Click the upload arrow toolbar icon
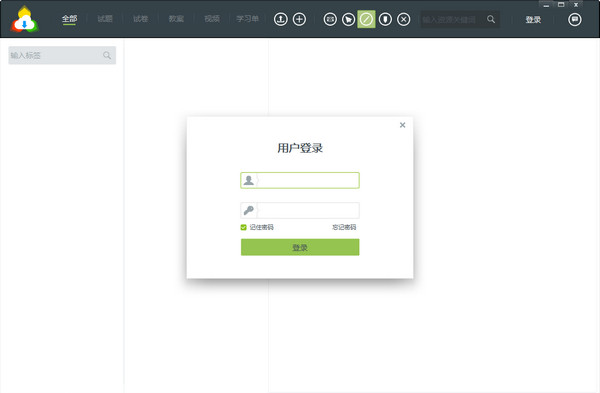 click(281, 19)
